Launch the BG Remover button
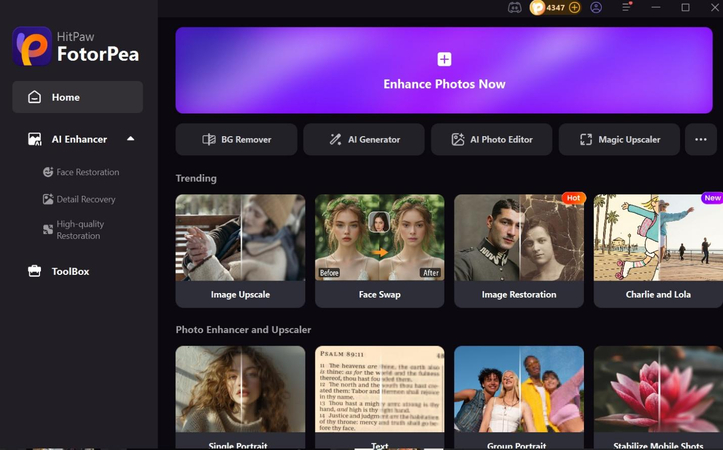The height and width of the screenshot is (450, 723). pos(236,139)
